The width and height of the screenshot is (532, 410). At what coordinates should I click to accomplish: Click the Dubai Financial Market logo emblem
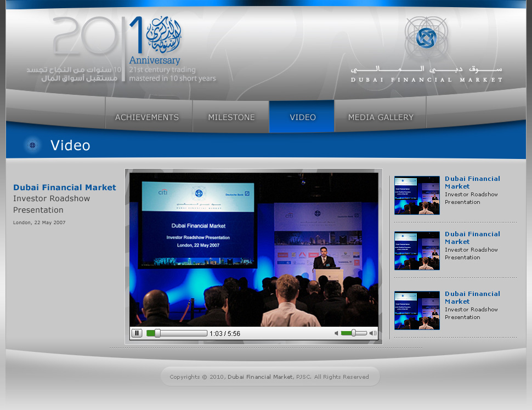click(426, 38)
